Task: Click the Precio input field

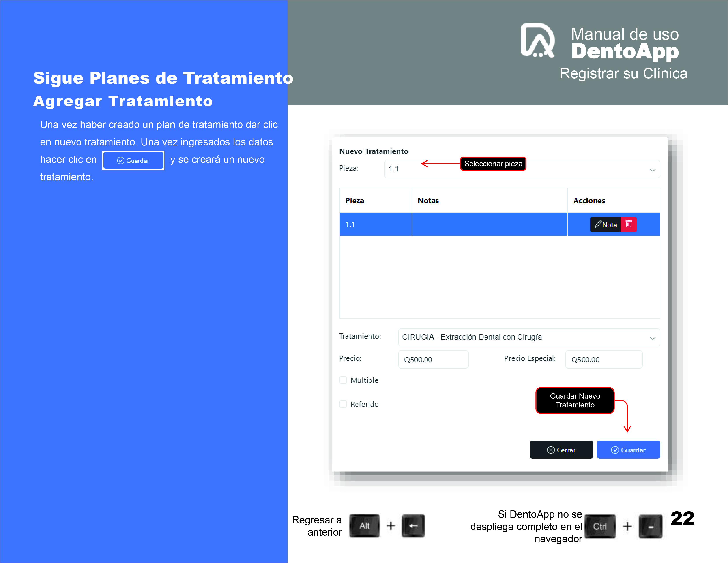Action: tap(433, 359)
